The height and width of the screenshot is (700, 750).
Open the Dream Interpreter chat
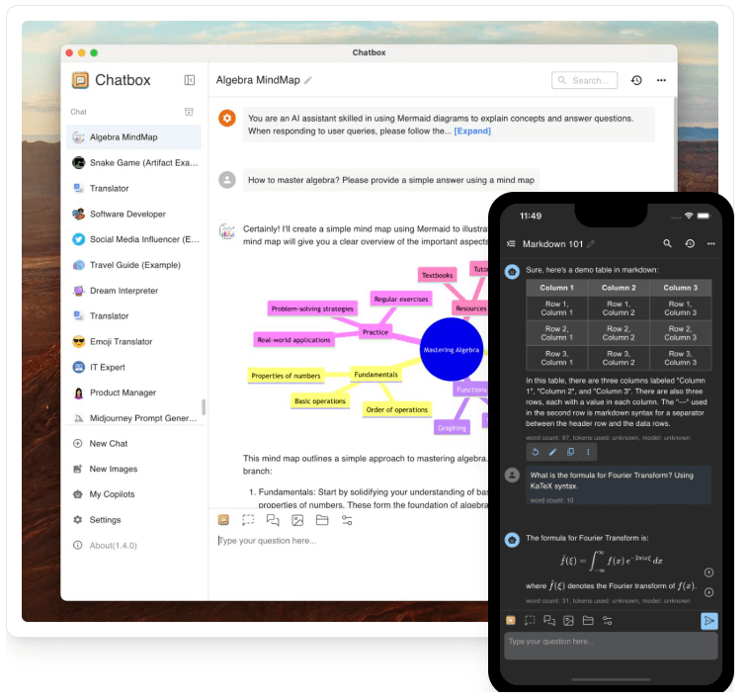coord(133,291)
